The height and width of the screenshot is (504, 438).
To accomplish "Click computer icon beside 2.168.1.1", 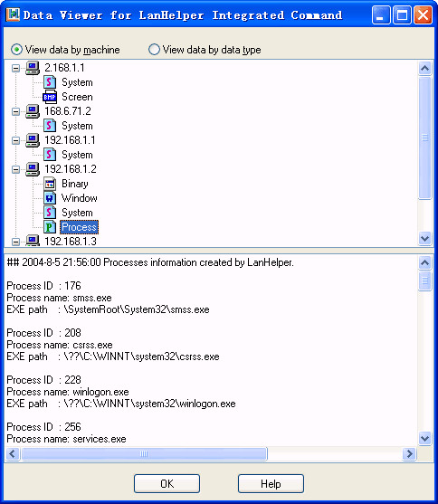I will pyautogui.click(x=33, y=68).
